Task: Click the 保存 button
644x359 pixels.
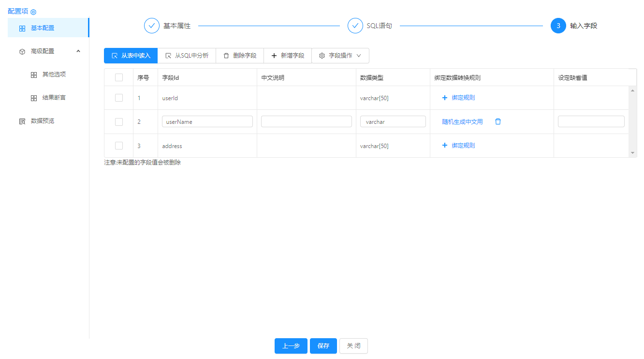Action: pyautogui.click(x=323, y=346)
